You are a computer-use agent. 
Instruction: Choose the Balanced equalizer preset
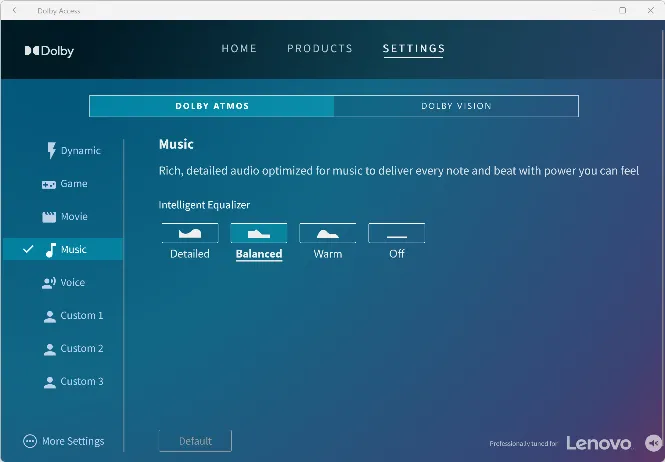258,233
